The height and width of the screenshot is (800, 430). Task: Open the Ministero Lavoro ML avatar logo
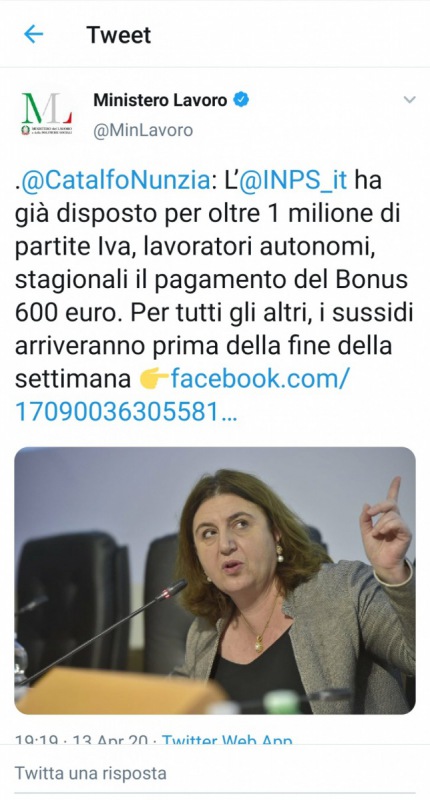[x=47, y=113]
